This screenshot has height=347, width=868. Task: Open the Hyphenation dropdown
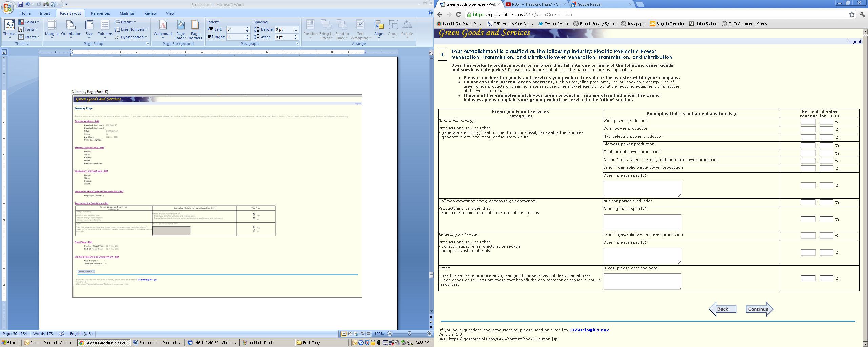[131, 37]
